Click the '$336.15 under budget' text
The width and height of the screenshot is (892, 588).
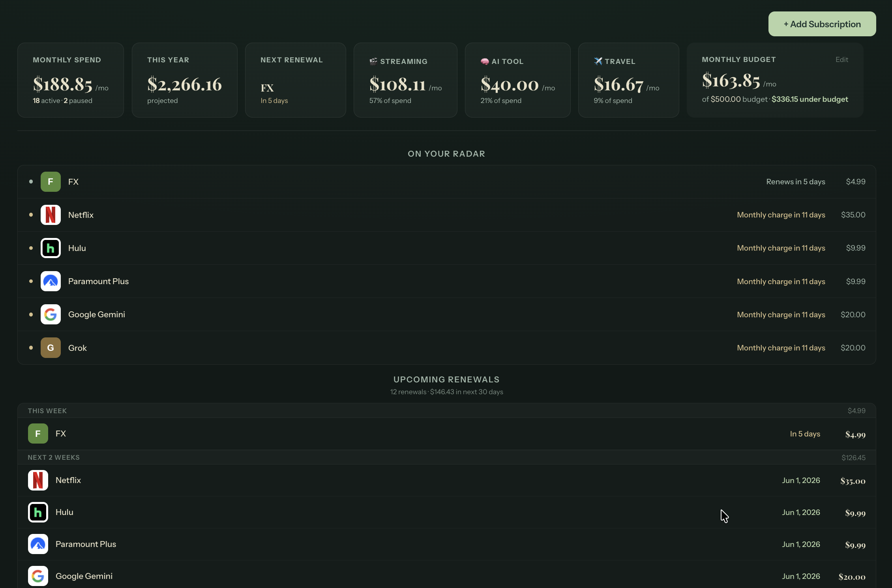[x=810, y=99]
